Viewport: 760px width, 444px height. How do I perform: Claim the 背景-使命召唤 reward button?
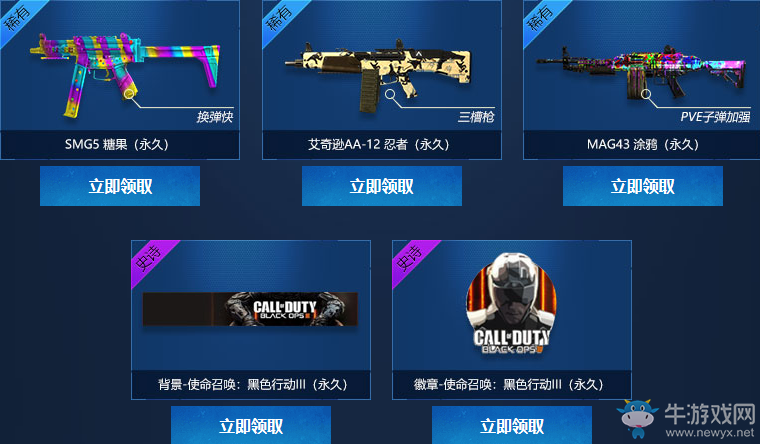251,425
